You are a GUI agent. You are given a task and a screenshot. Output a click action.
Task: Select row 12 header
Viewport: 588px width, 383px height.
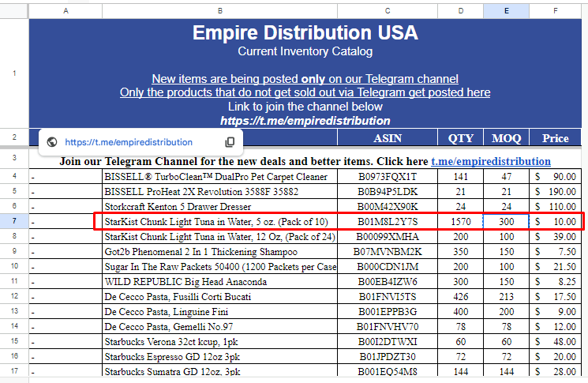[14, 296]
